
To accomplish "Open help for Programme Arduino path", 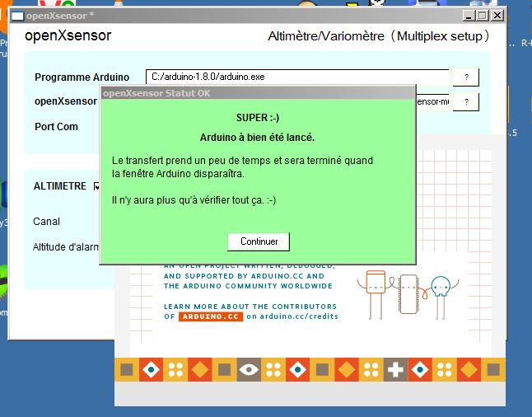I will [466, 77].
